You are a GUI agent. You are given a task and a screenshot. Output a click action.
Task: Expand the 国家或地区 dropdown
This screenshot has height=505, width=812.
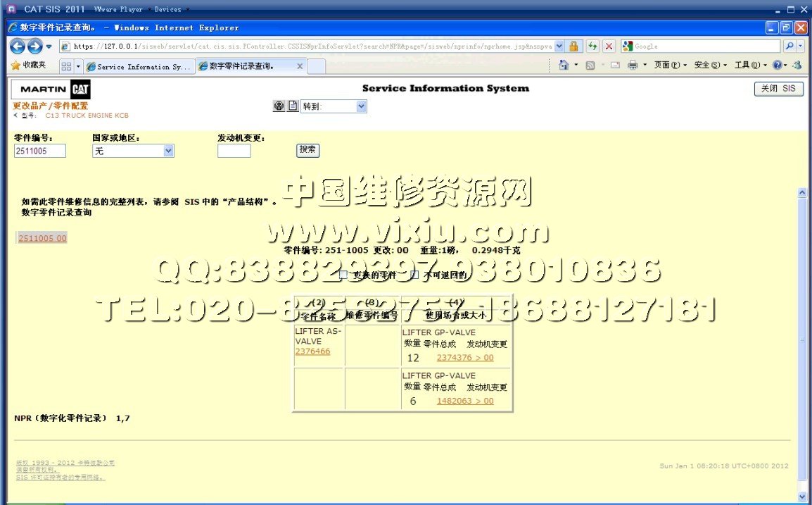tap(168, 151)
